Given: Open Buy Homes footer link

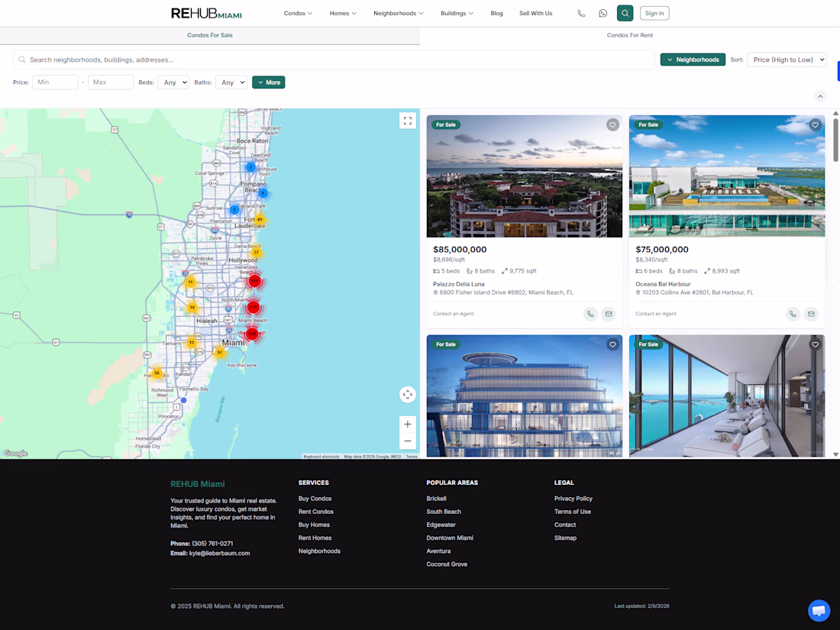Looking at the screenshot, I should [314, 525].
